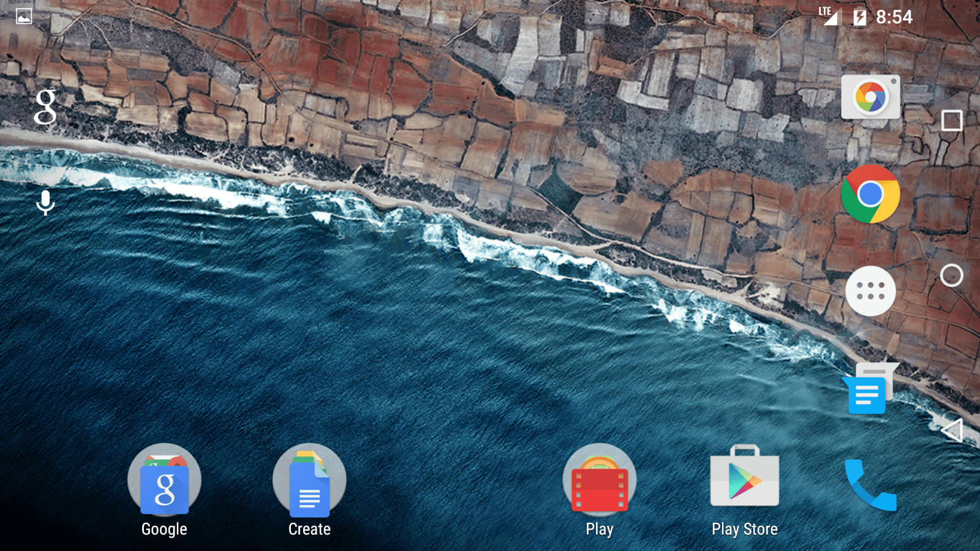Open the Messenger app with blue chat icon

pos(869,390)
